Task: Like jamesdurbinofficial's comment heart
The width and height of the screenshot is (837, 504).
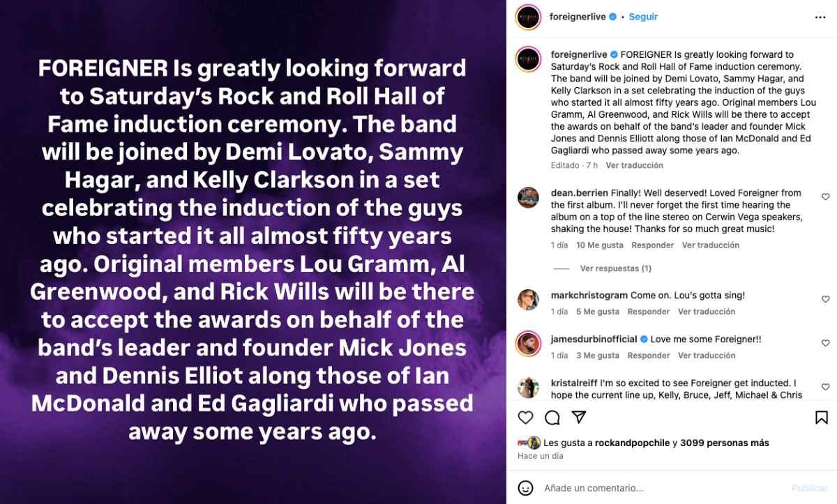Action: 826,343
